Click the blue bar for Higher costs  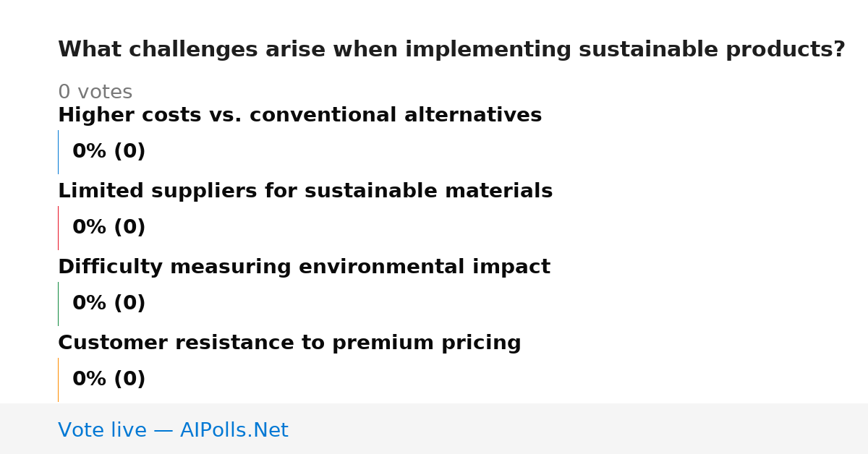58,152
